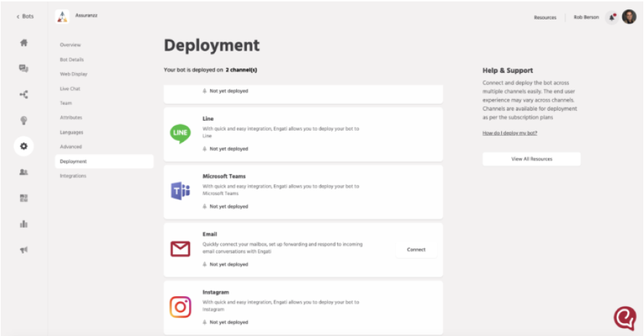Select Live Chat in settings menu
Viewport: 644px width, 336px height.
click(x=70, y=89)
